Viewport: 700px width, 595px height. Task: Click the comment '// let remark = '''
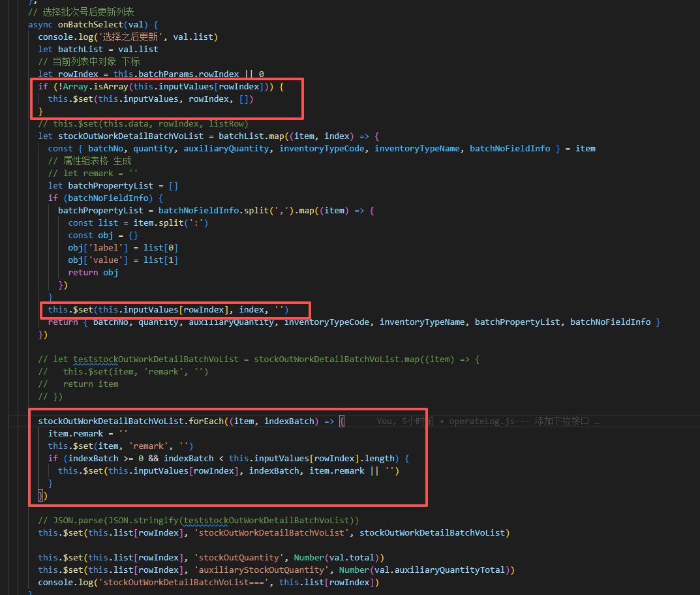coord(93,173)
